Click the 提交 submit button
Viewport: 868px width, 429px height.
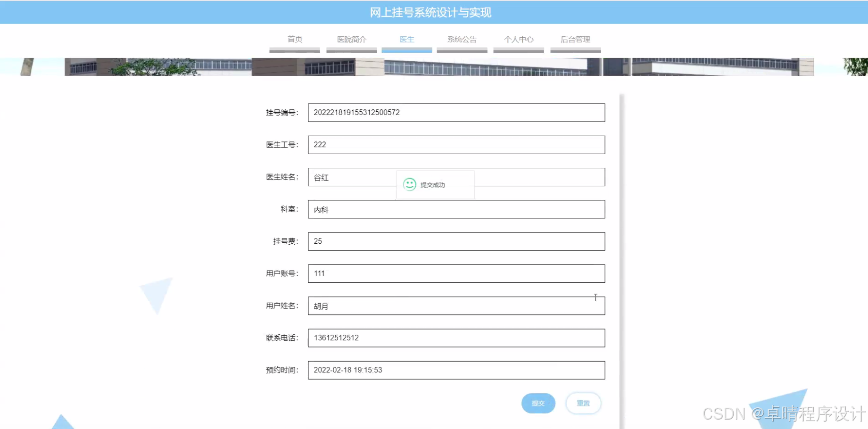(x=538, y=403)
